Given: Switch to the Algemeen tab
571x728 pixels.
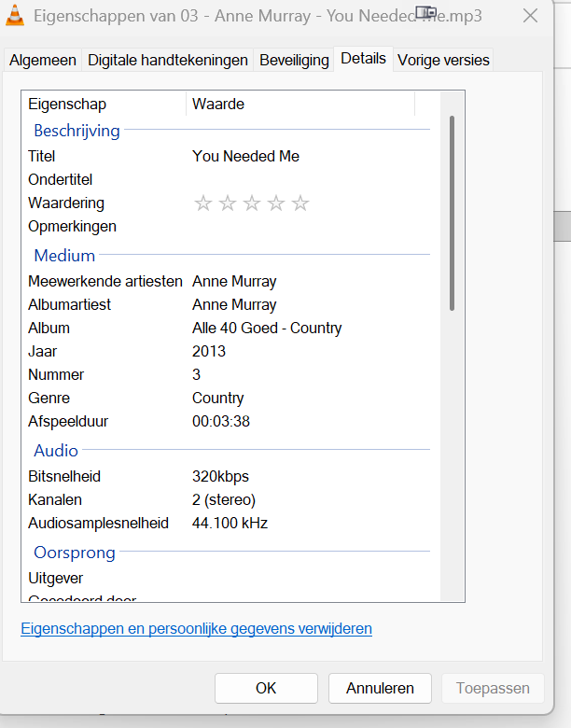Looking at the screenshot, I should tap(43, 60).
